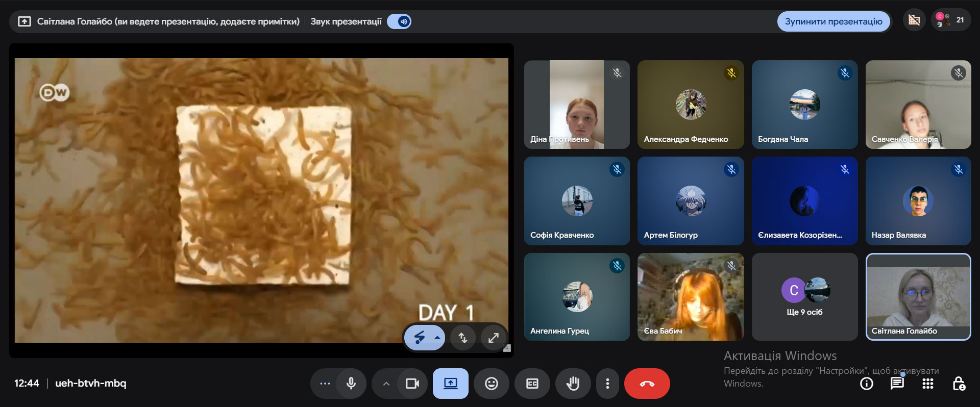
Task: Turn off the camera
Action: tap(412, 384)
